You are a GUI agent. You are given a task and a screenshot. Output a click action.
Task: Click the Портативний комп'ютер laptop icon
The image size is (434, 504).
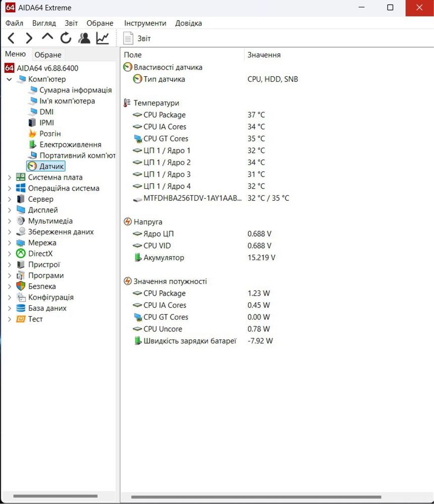[x=32, y=155]
